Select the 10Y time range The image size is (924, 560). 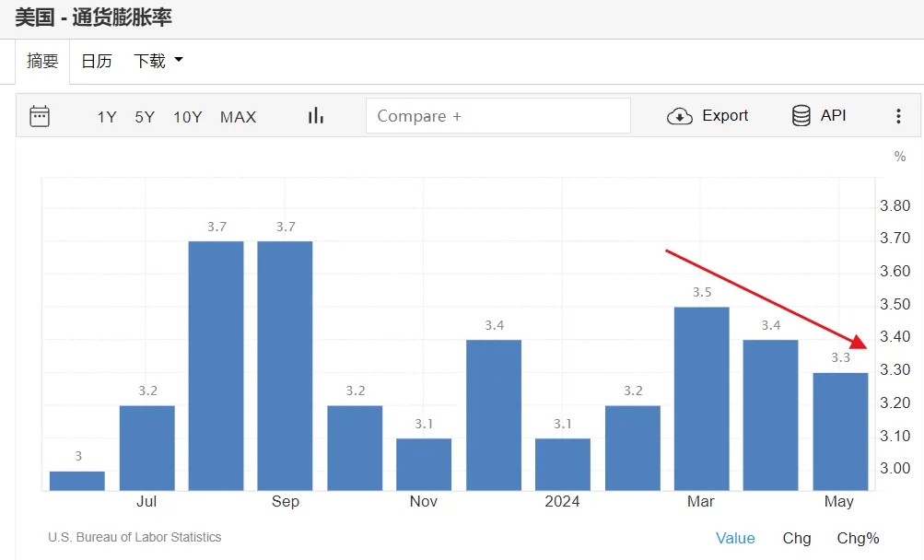point(187,117)
